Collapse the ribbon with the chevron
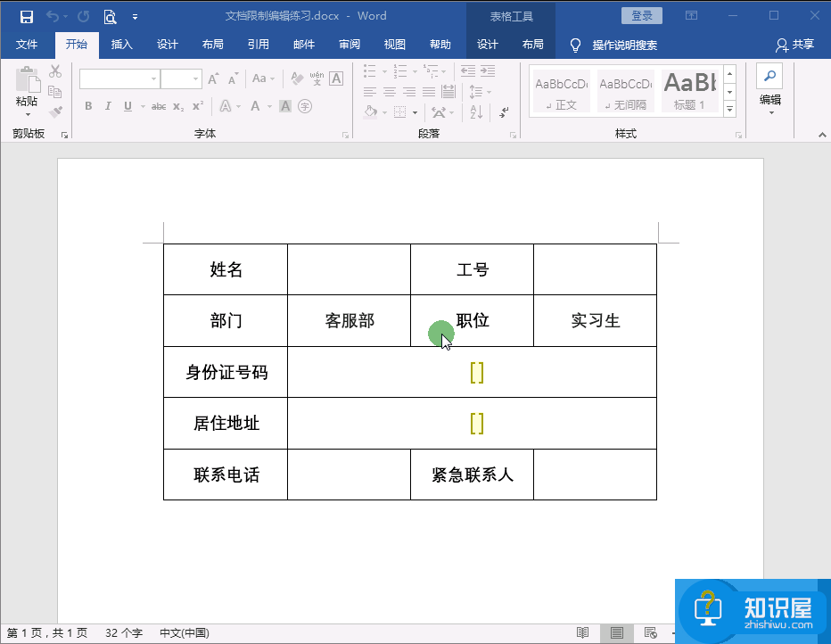This screenshot has width=831, height=644. tap(822, 135)
